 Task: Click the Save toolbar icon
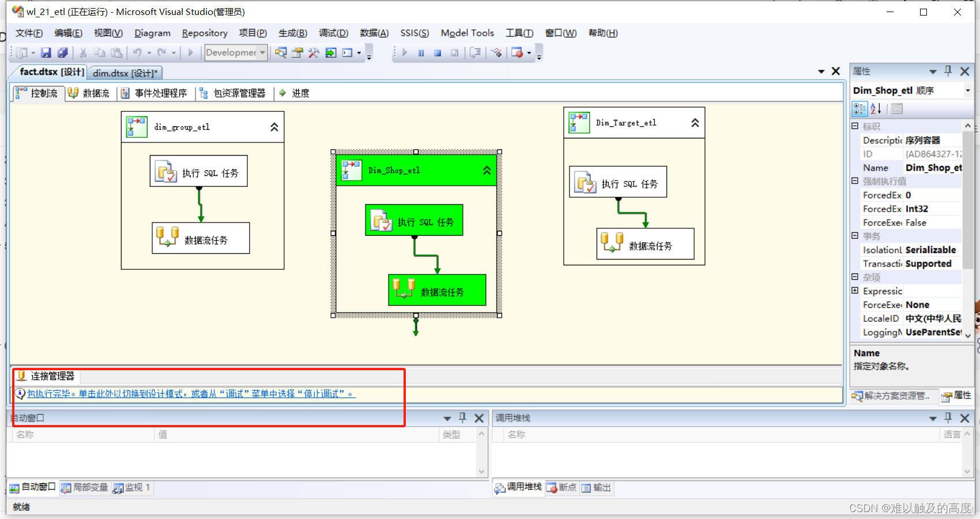click(46, 52)
